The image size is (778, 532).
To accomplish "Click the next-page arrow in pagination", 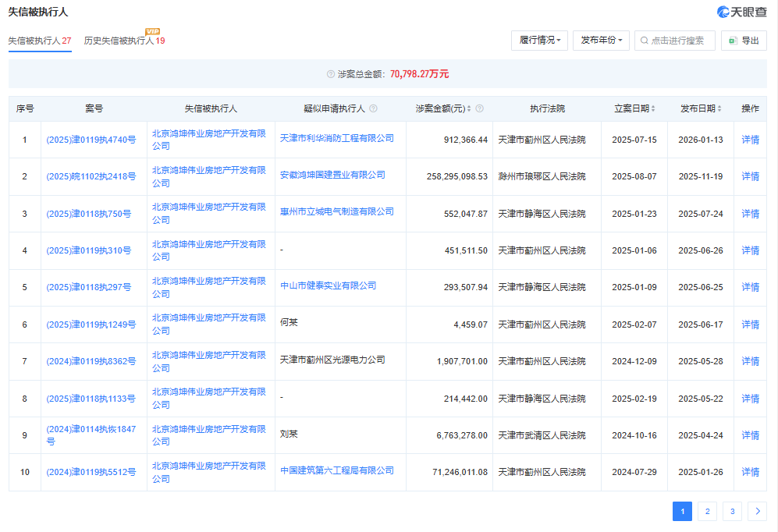I will tap(757, 511).
